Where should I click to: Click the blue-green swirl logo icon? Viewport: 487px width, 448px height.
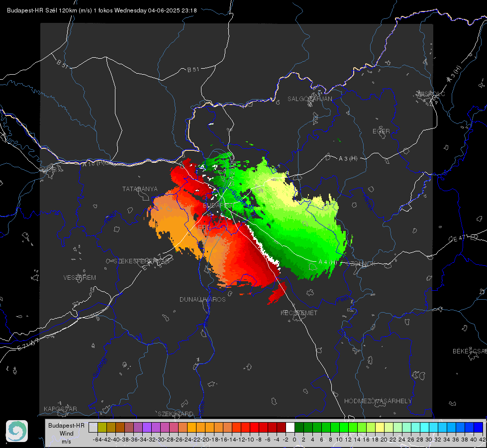point(17,431)
